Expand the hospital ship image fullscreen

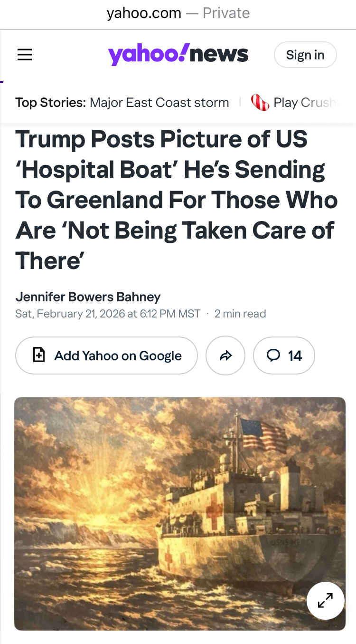[326, 601]
